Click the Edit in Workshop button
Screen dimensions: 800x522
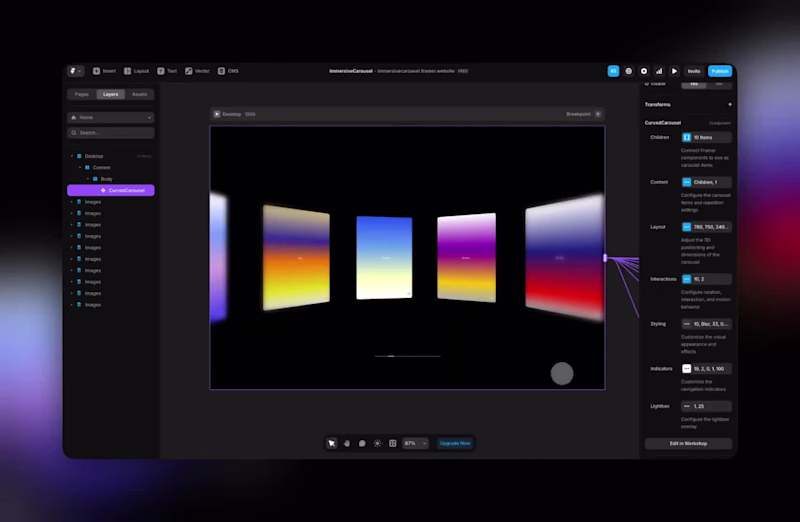688,443
